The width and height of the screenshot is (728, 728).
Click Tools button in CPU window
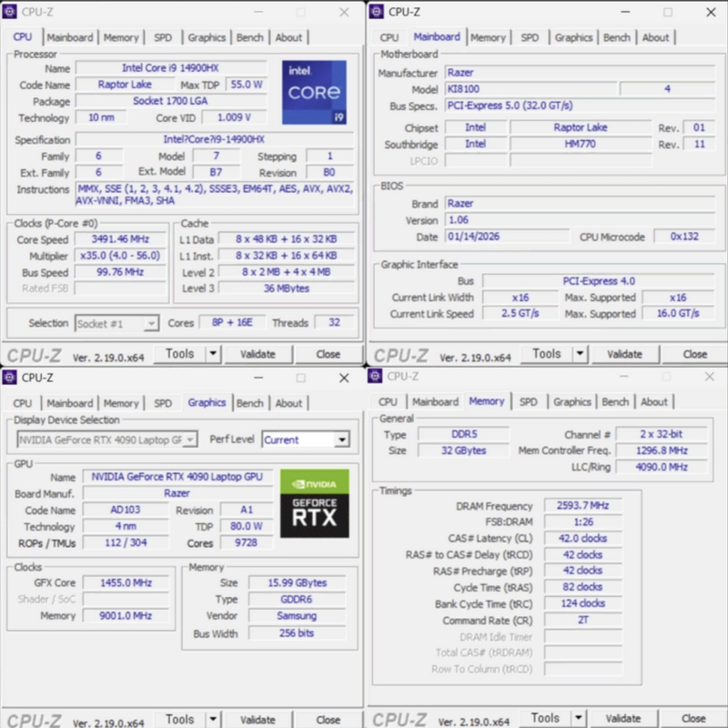click(x=179, y=354)
